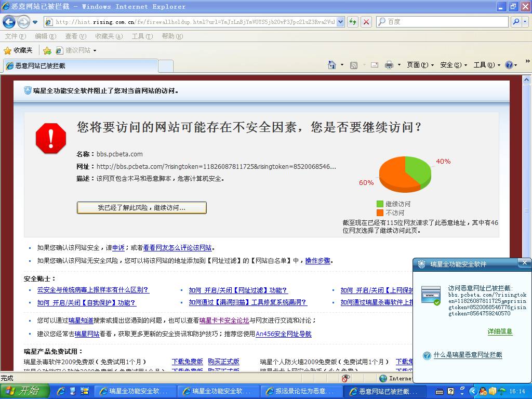Click 购买正式版 link for 瑞星杀毒软件2009
The image size is (532, 399).
click(x=223, y=362)
